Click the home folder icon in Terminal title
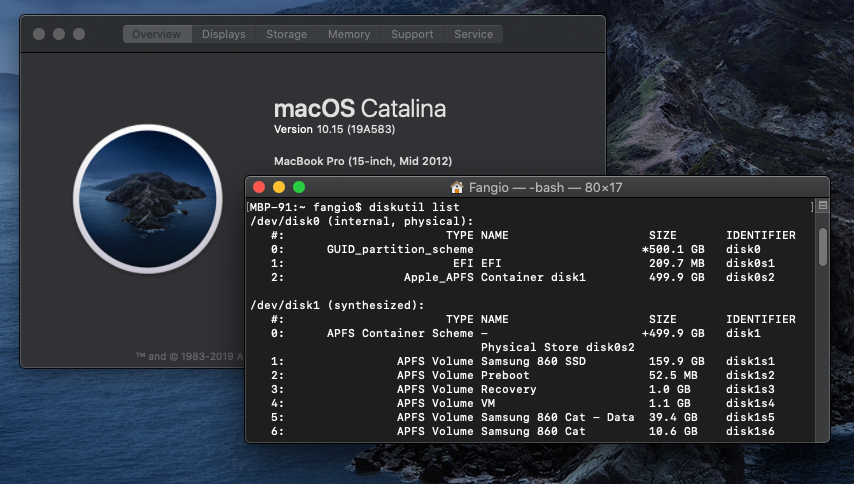This screenshot has width=854, height=484. [x=457, y=188]
